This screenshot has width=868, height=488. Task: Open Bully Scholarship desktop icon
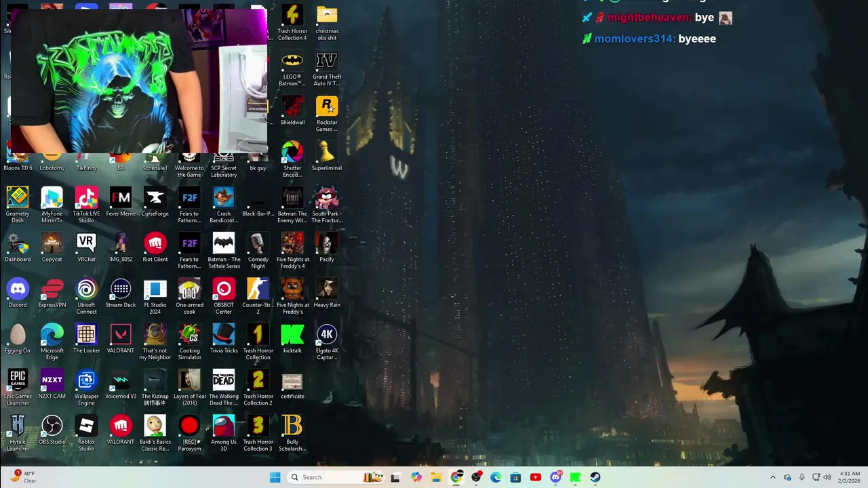coord(292,433)
